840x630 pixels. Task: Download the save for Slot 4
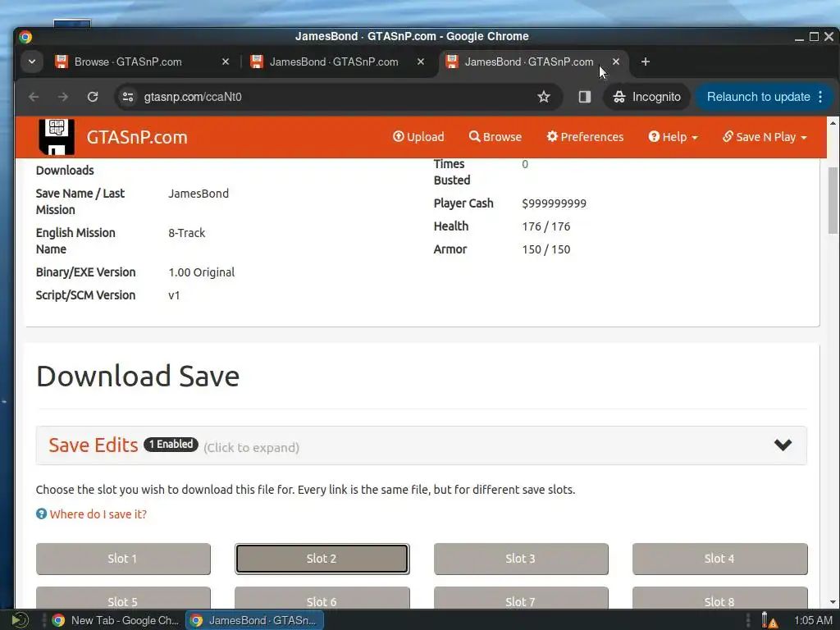pos(719,559)
